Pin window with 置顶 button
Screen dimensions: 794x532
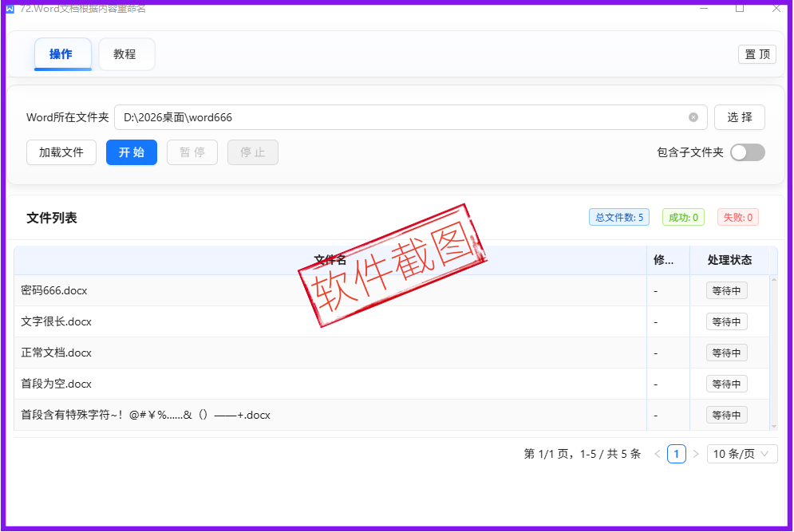[756, 54]
